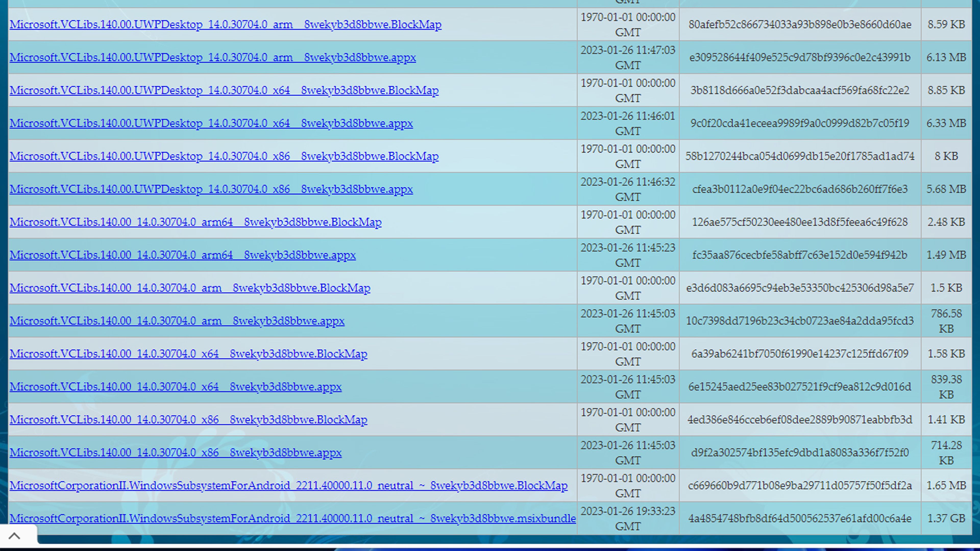
Task: Download VCLibs.140.00 x64 appx file
Action: (175, 387)
